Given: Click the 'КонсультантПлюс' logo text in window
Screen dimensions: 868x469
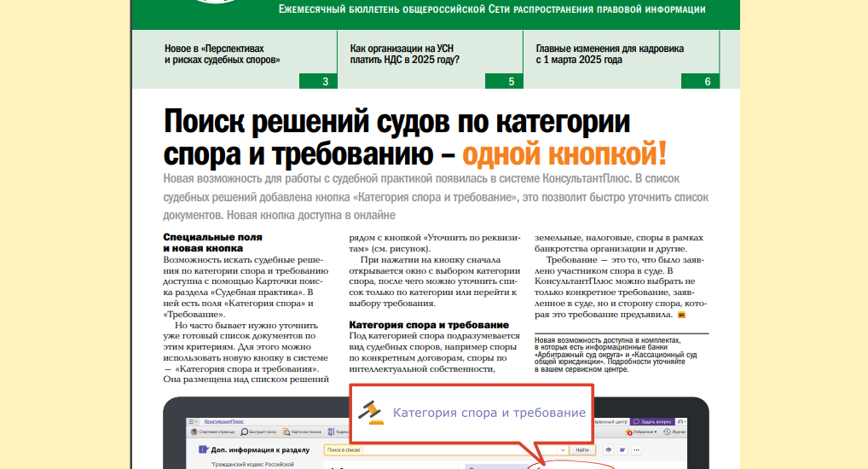Looking at the screenshot, I should (223, 421).
